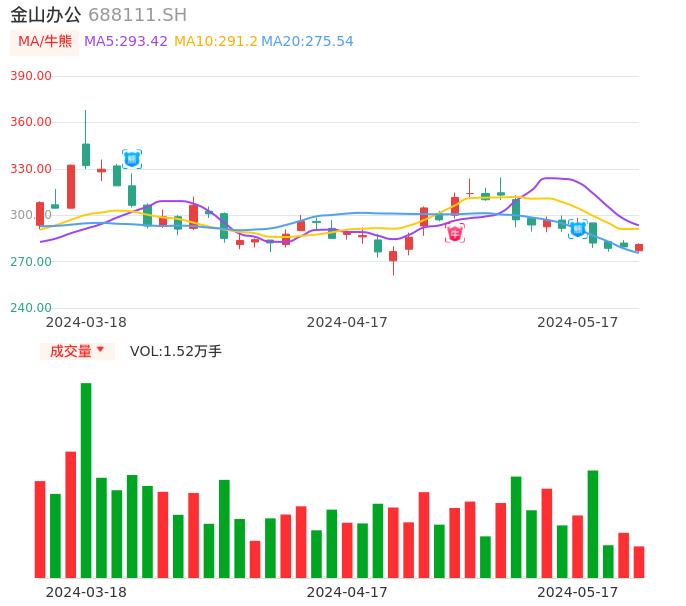Click the stock code 688111.SH
The image size is (686, 606).
coord(138,15)
